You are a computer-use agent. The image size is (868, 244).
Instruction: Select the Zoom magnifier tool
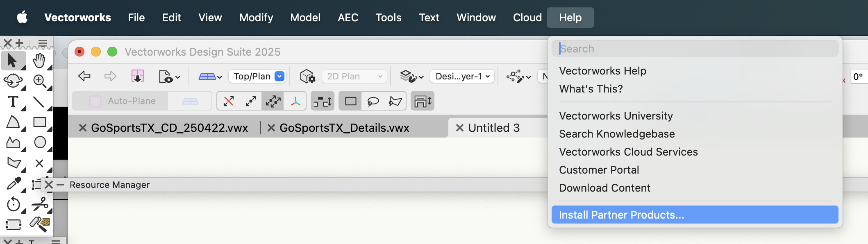[39, 81]
